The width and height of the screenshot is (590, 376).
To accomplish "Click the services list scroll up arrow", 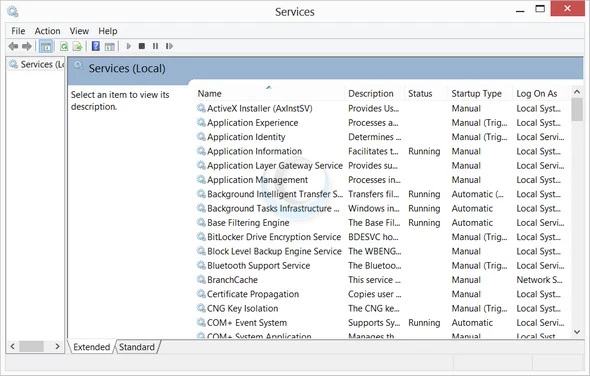I will [577, 92].
